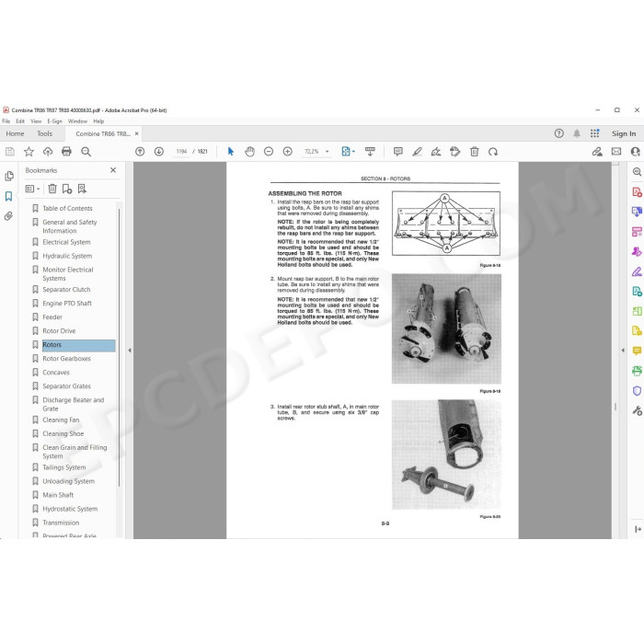
Task: Click the Sign document pen icon
Action: click(x=436, y=152)
